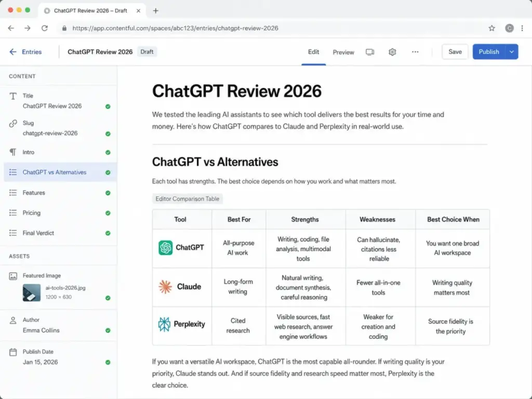This screenshot has height=399, width=532.
Task: Click the ChatGPT logo in table
Action: [166, 248]
